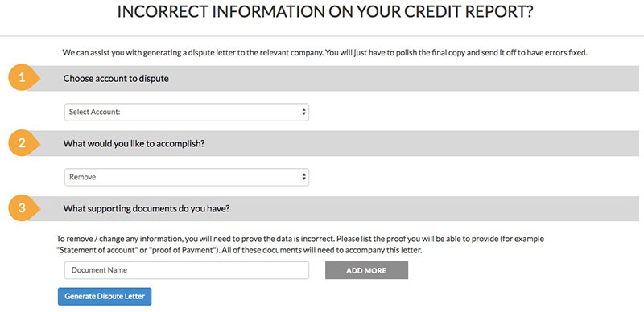Open the Remove action dropdown
The width and height of the screenshot is (644, 312).
187,177
